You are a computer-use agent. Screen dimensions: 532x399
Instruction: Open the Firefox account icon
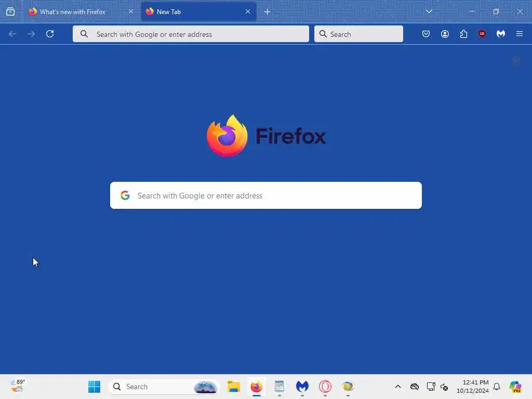(445, 34)
